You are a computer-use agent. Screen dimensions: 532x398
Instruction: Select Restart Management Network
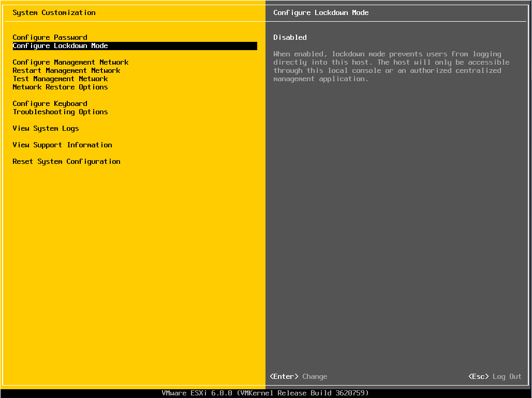66,70
